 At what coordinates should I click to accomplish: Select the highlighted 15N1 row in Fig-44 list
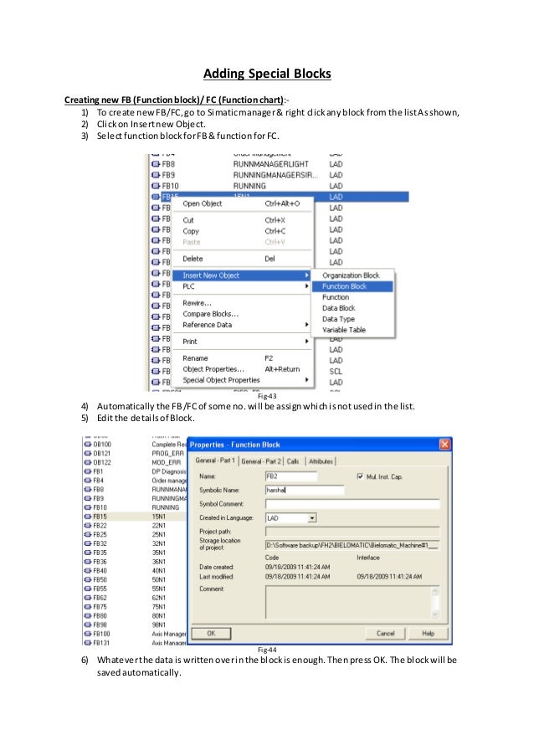click(x=135, y=517)
